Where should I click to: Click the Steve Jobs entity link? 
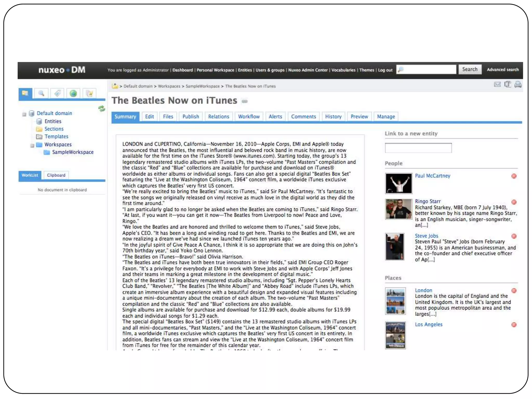tap(426, 236)
